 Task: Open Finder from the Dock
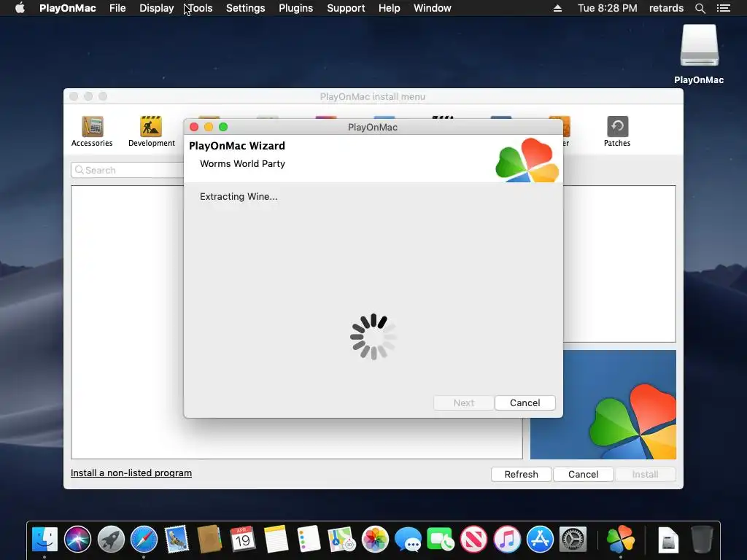[x=44, y=540]
